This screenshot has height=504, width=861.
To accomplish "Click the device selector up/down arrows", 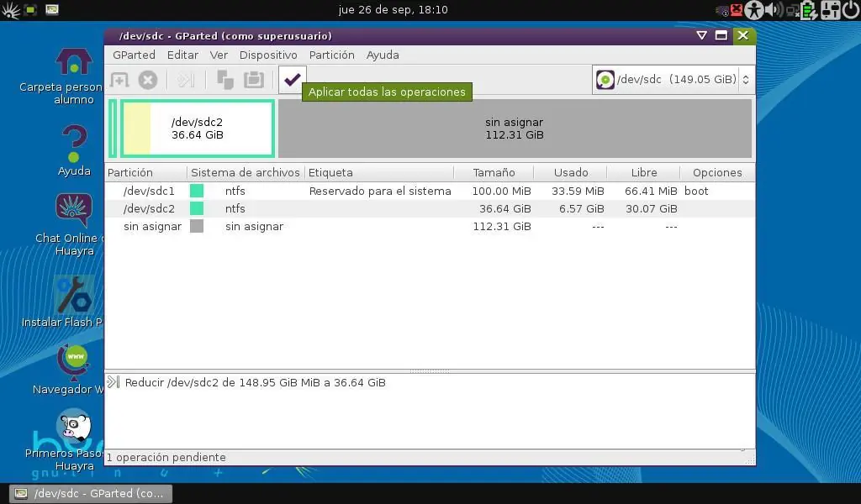I will point(746,80).
